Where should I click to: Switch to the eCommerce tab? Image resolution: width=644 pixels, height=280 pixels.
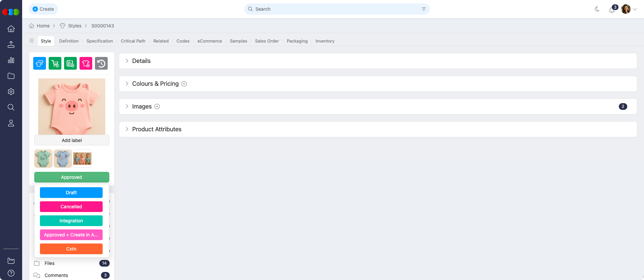[x=210, y=41]
